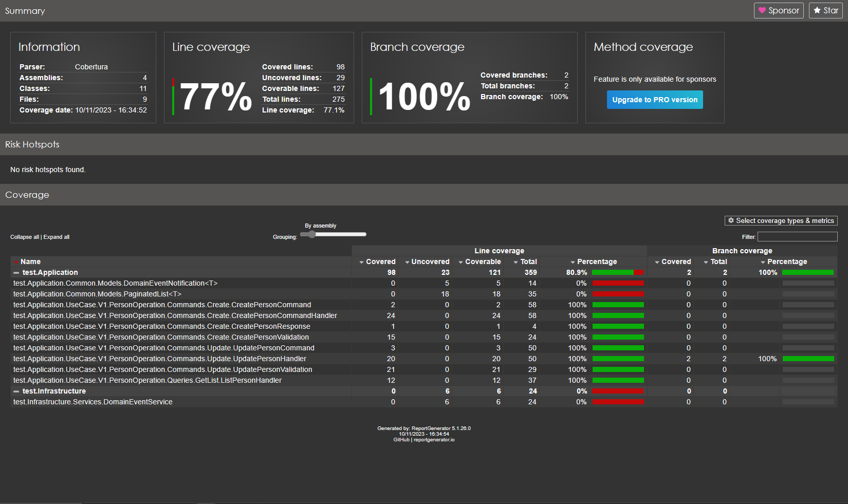Click PaginatedList<T> red coverage bar

[x=618, y=294]
